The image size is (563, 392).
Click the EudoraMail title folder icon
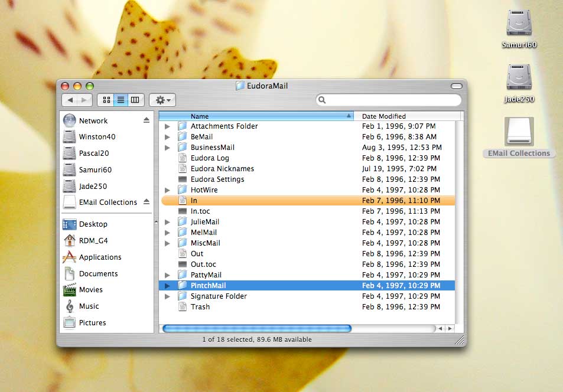point(240,86)
